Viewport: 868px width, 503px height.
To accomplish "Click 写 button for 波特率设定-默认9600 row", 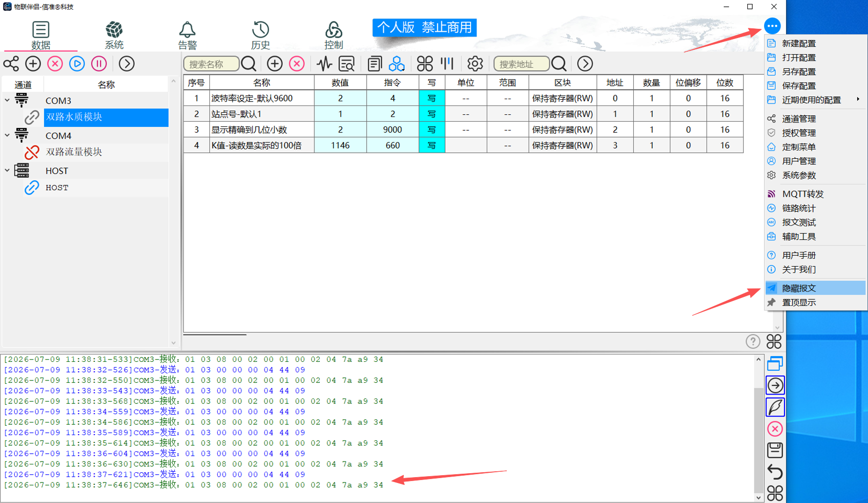I will point(432,98).
